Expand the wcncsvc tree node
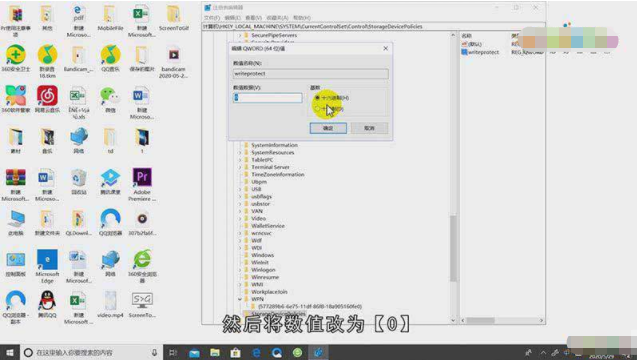Screen dimensions: 637x360 tap(240, 233)
